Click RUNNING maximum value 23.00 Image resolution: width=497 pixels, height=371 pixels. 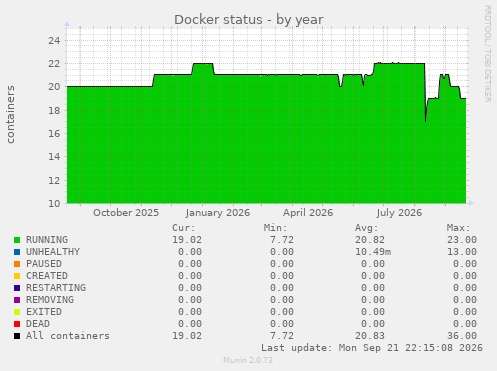click(462, 240)
